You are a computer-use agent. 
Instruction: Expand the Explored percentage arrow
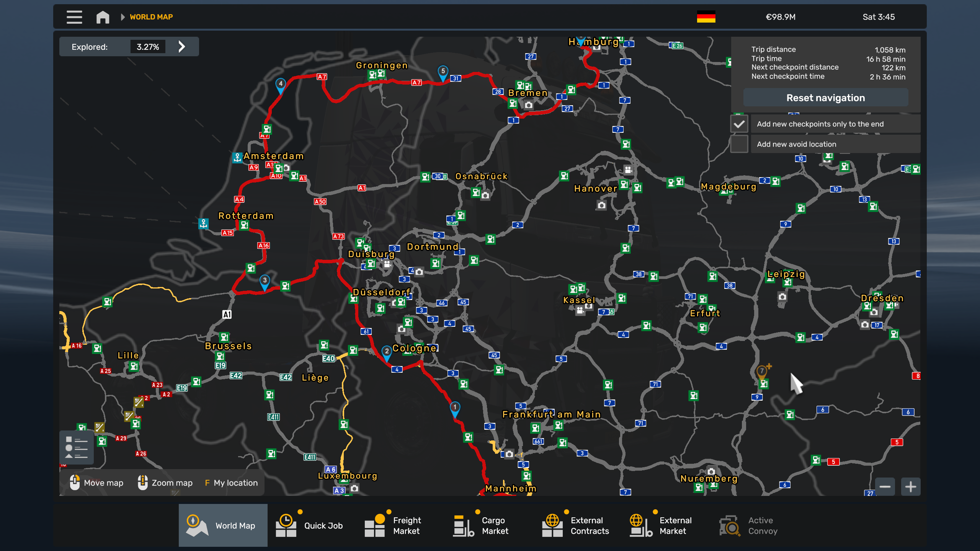pyautogui.click(x=182, y=47)
